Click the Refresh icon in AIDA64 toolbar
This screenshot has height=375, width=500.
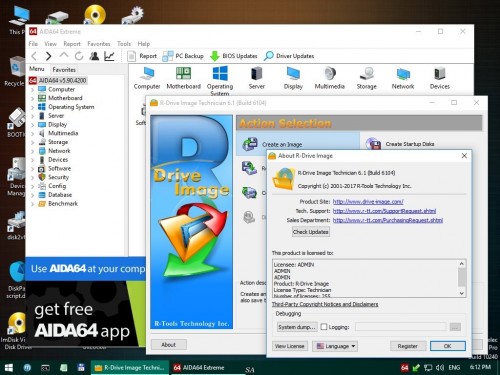coord(79,56)
